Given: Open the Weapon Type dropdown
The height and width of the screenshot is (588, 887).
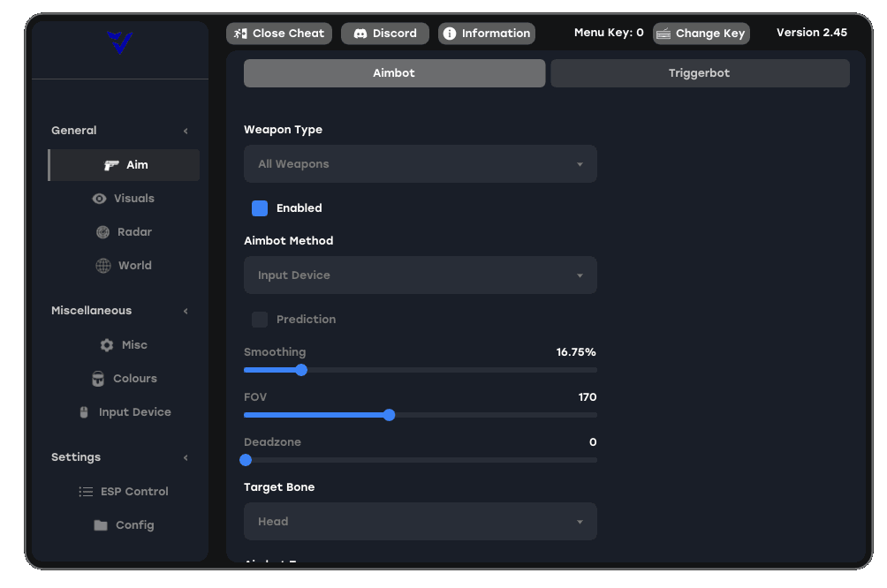Looking at the screenshot, I should (x=421, y=164).
